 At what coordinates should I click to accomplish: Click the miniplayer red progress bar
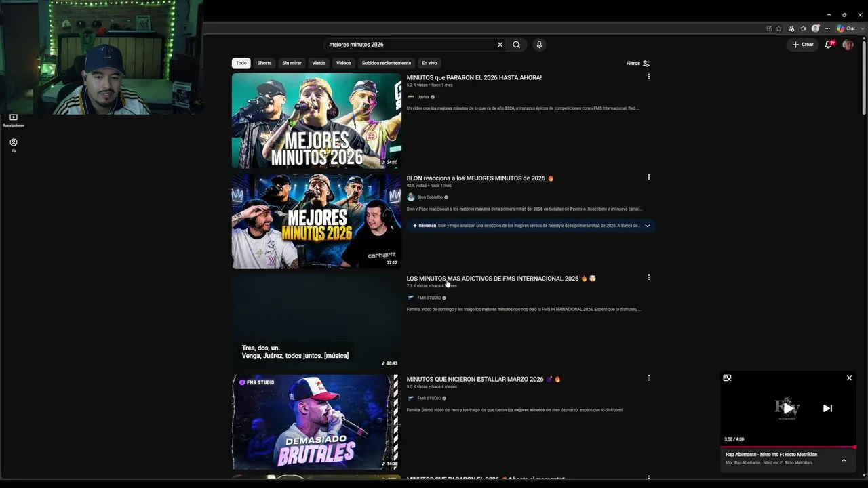click(788, 447)
